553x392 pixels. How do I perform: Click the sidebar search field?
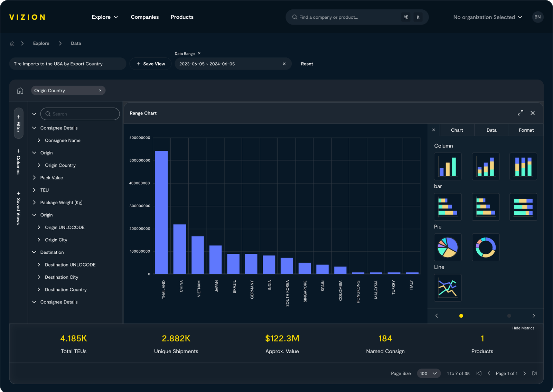click(x=80, y=114)
